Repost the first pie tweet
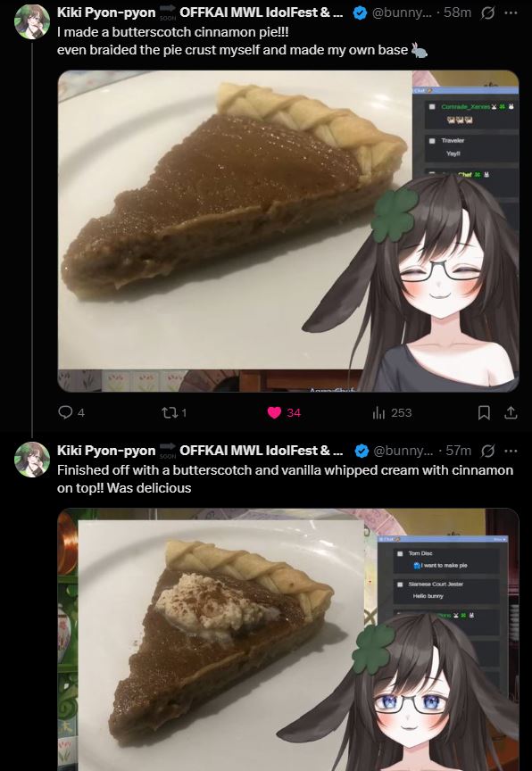 point(174,412)
